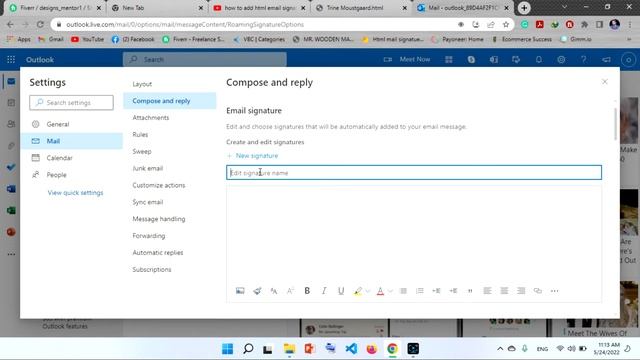Open Subscriptions settings
Viewport: 640px width, 360px height.
(x=152, y=270)
